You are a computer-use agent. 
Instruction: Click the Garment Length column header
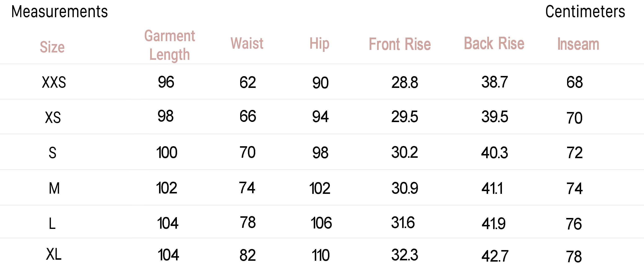(x=170, y=45)
